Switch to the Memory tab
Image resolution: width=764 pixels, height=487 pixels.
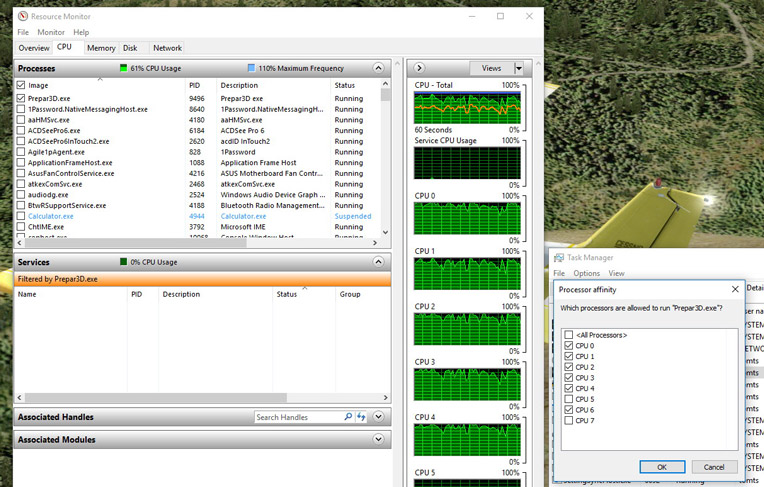coord(101,47)
